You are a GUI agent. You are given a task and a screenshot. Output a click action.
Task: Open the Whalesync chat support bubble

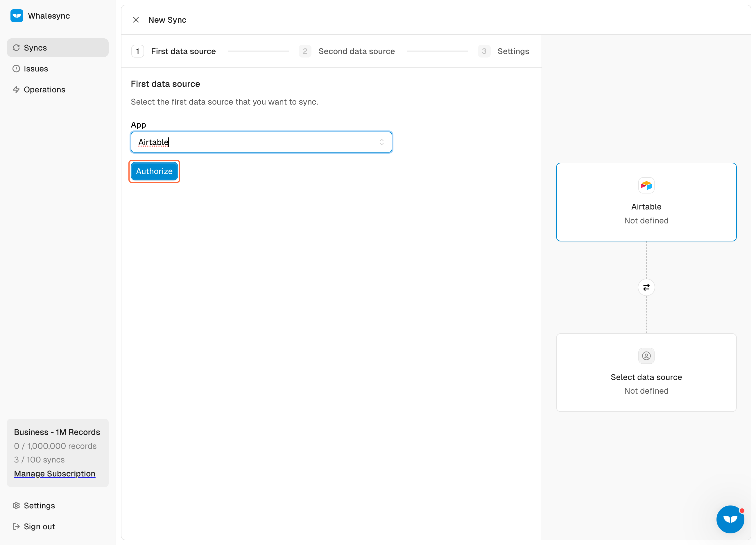click(730, 519)
